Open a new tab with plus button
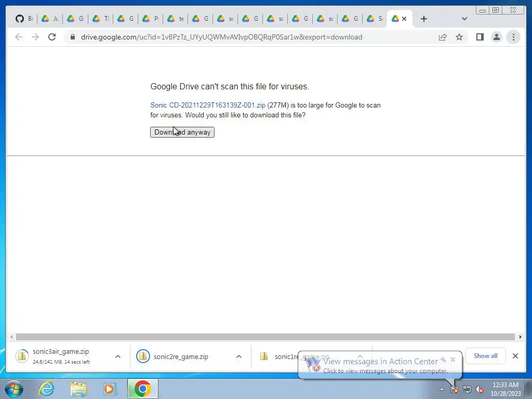 coord(424,19)
